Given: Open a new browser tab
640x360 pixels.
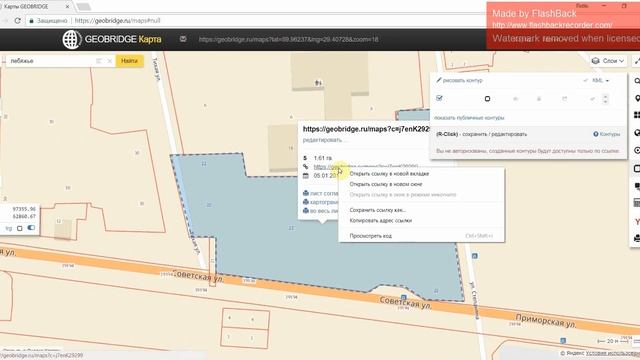Looking at the screenshot, I should click(84, 7).
